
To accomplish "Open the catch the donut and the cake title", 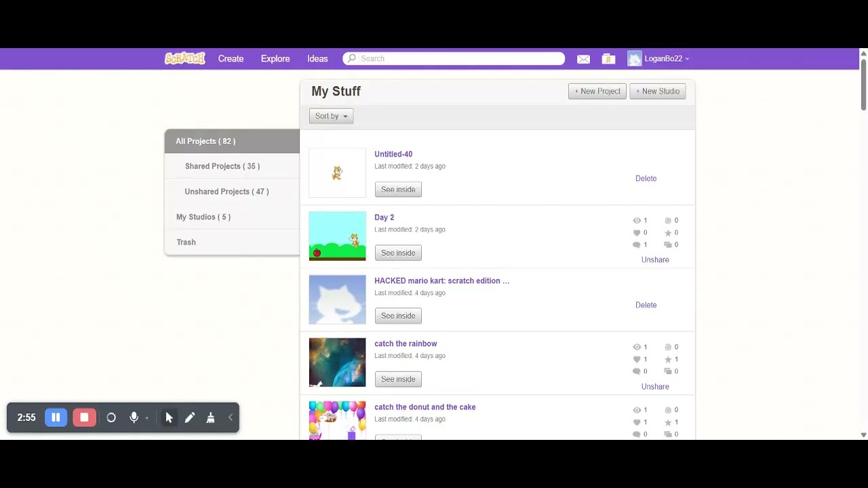I will coord(425,407).
